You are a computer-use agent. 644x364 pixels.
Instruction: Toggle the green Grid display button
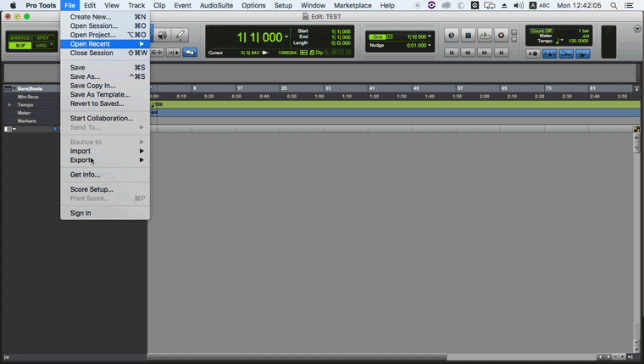click(377, 37)
